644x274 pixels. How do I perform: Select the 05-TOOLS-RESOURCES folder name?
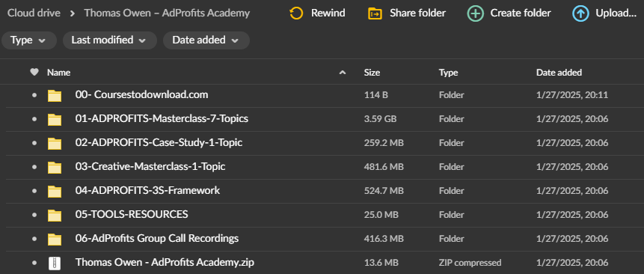[x=132, y=214]
